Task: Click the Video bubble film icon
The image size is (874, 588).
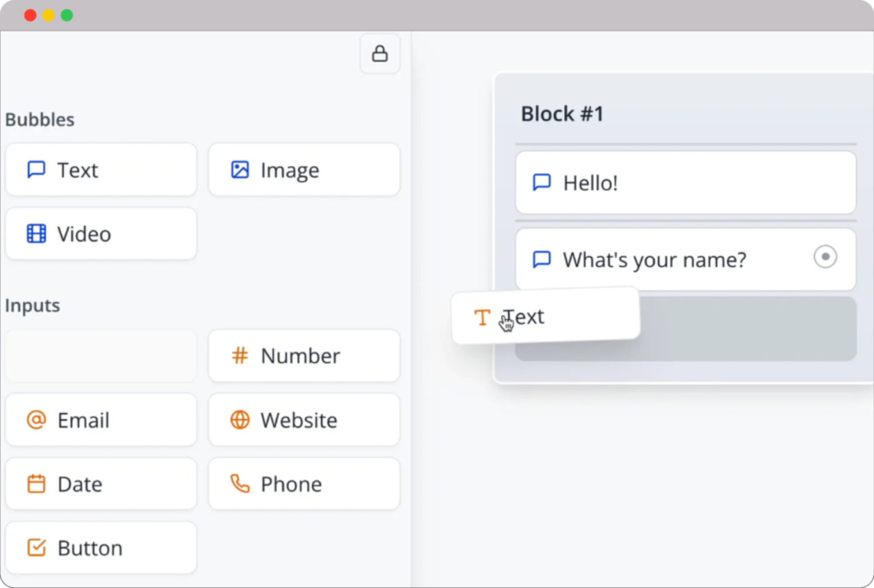Action: coord(36,234)
